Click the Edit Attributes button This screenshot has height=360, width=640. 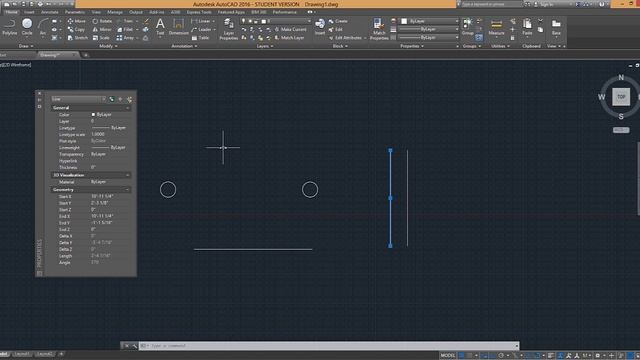pyautogui.click(x=345, y=38)
